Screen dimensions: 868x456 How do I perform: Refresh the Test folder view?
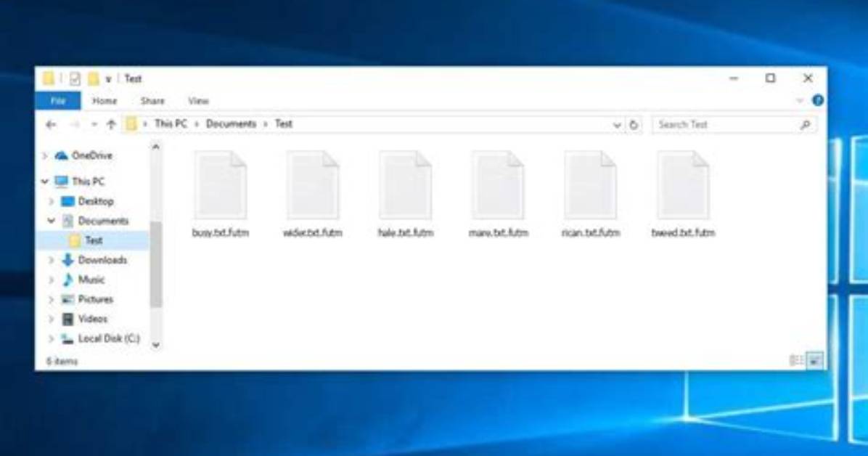(x=634, y=125)
